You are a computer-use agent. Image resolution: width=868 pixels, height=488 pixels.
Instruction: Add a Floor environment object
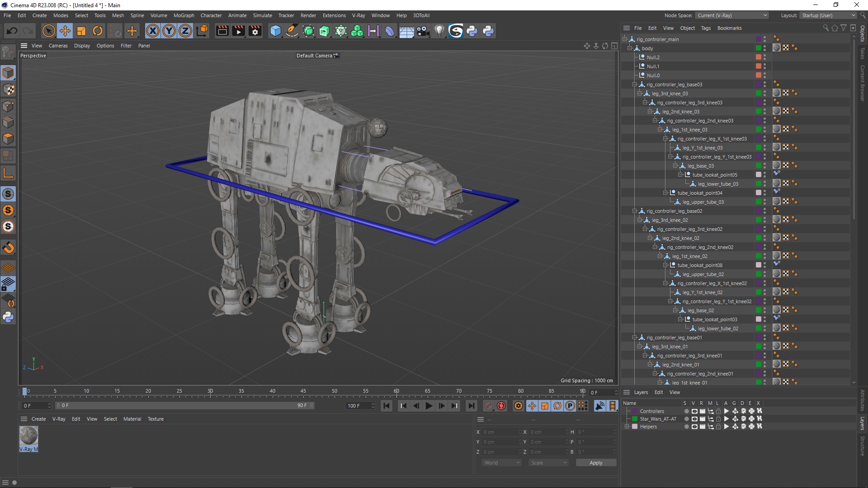coord(406,31)
